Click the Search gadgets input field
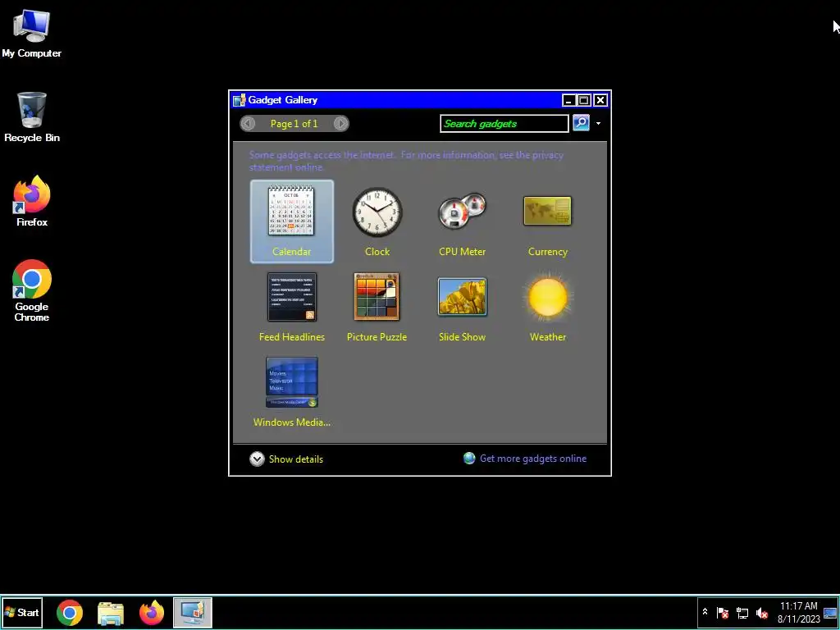Viewport: 840px width, 630px height. pos(504,123)
